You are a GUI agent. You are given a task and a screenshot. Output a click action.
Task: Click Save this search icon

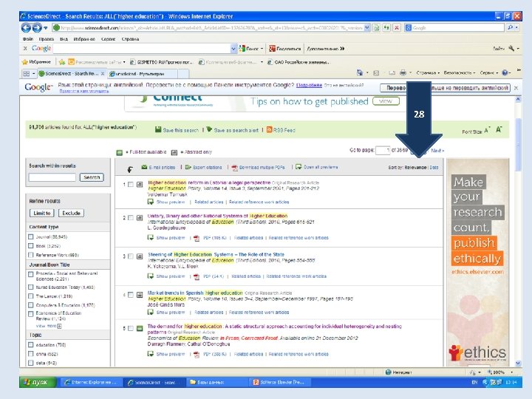tap(158, 129)
